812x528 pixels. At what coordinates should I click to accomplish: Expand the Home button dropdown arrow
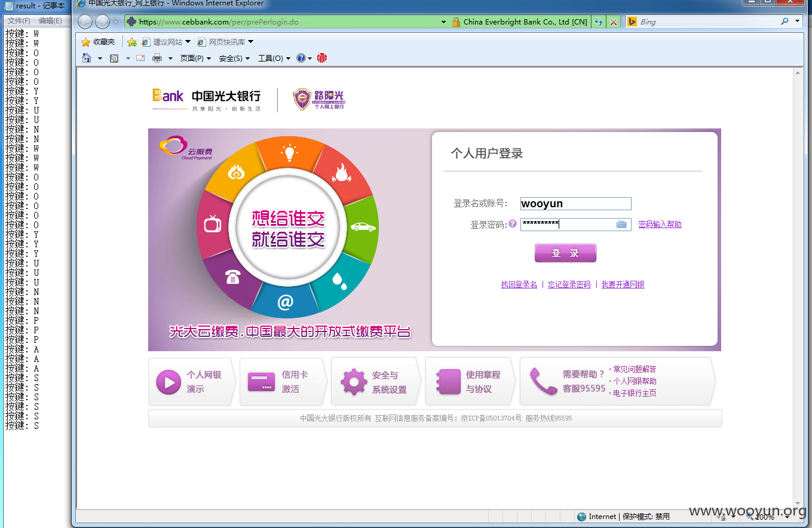click(100, 59)
